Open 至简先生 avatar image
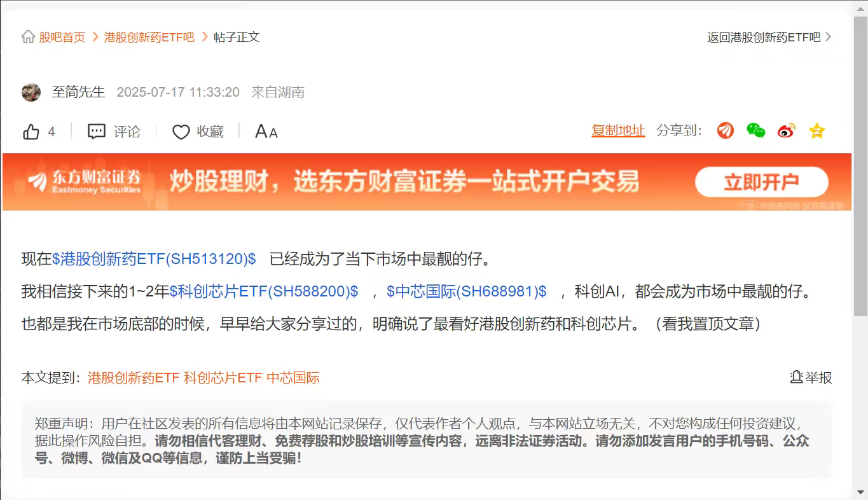868x500 pixels. coord(31,92)
